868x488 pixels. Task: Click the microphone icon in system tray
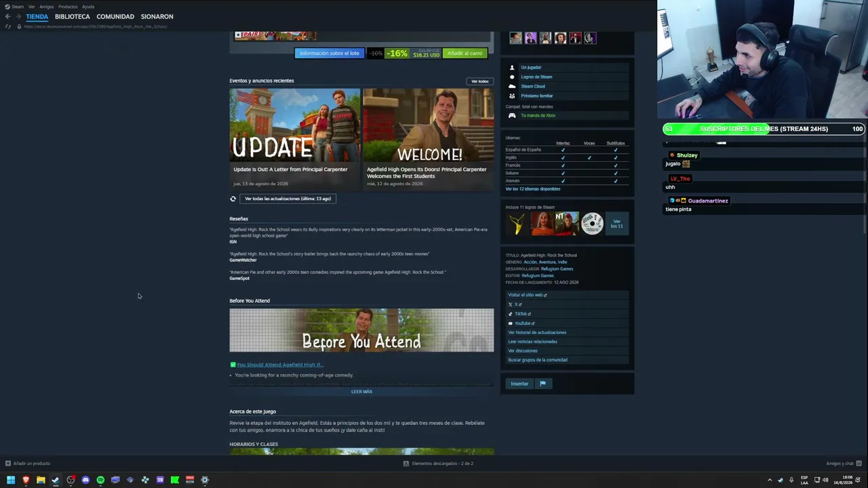tap(791, 480)
